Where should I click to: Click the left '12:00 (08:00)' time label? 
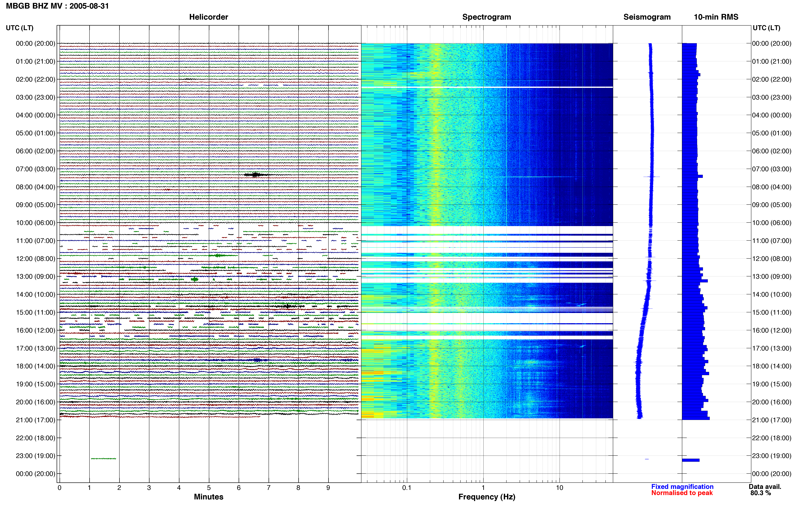coord(36,259)
